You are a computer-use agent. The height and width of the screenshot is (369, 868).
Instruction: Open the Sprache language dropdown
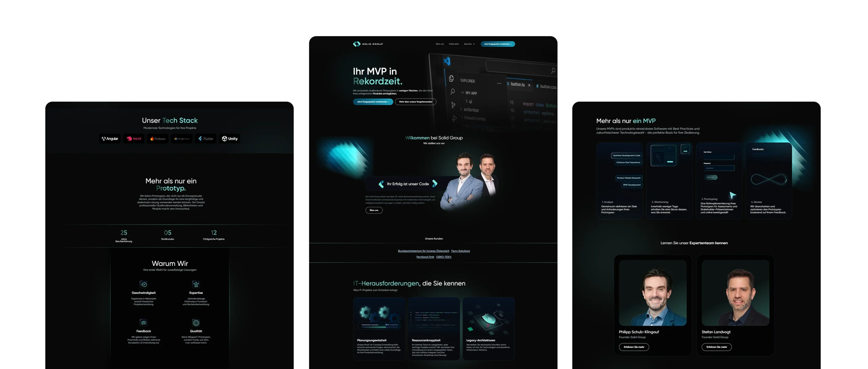point(469,44)
